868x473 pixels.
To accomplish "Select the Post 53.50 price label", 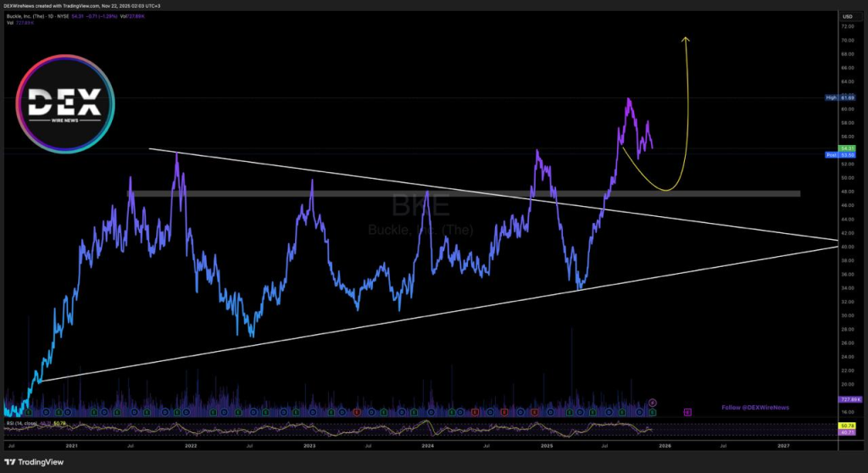I will pos(840,155).
